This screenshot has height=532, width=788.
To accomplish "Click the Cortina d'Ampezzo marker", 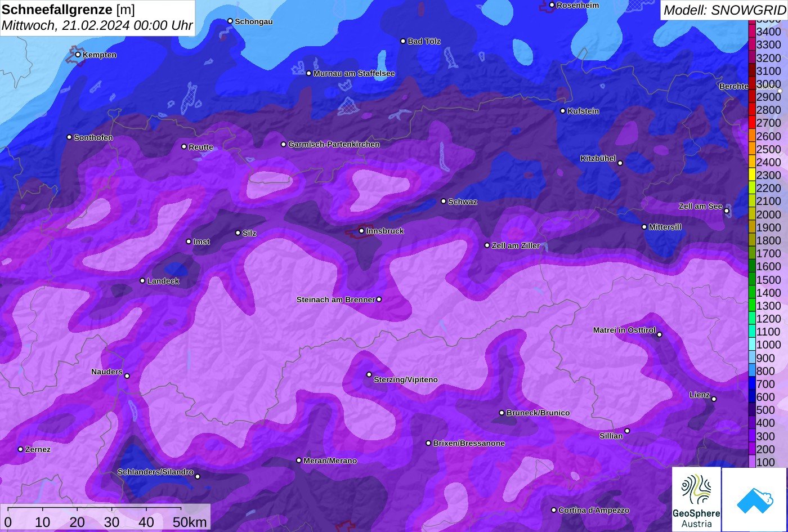I will pos(553,510).
